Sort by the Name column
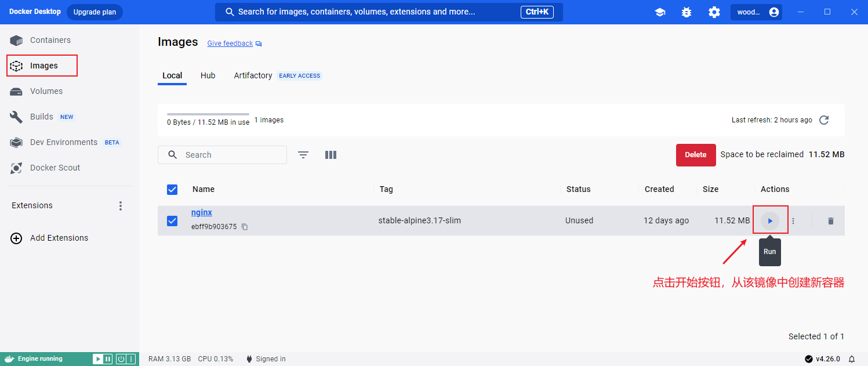The height and width of the screenshot is (366, 868). click(x=204, y=189)
